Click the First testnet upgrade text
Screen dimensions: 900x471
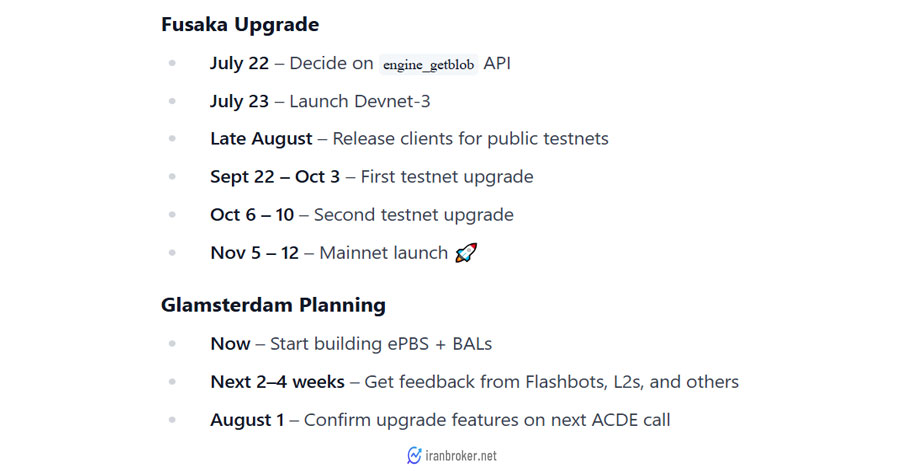point(447,177)
